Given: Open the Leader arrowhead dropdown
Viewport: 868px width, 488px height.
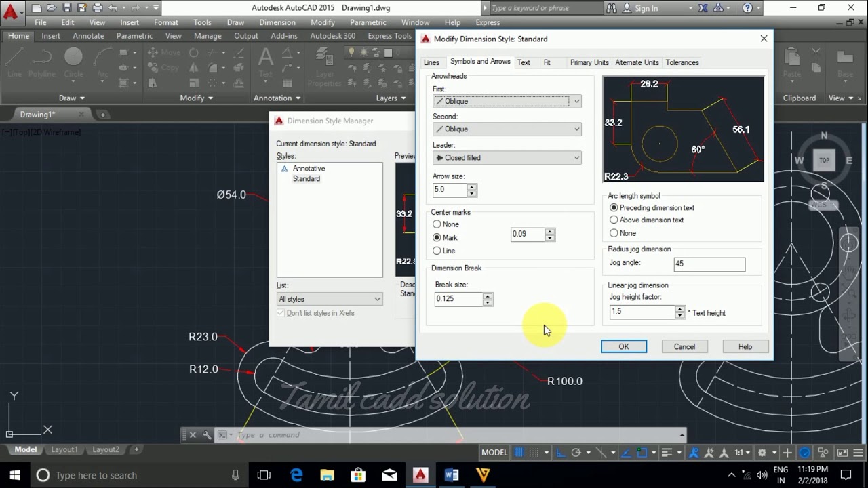Looking at the screenshot, I should 507,158.
